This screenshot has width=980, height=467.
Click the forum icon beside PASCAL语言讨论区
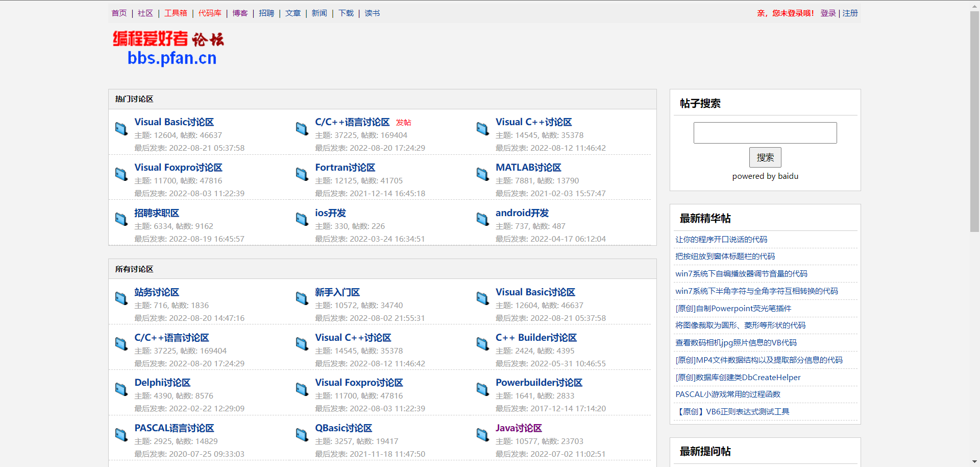pos(121,435)
